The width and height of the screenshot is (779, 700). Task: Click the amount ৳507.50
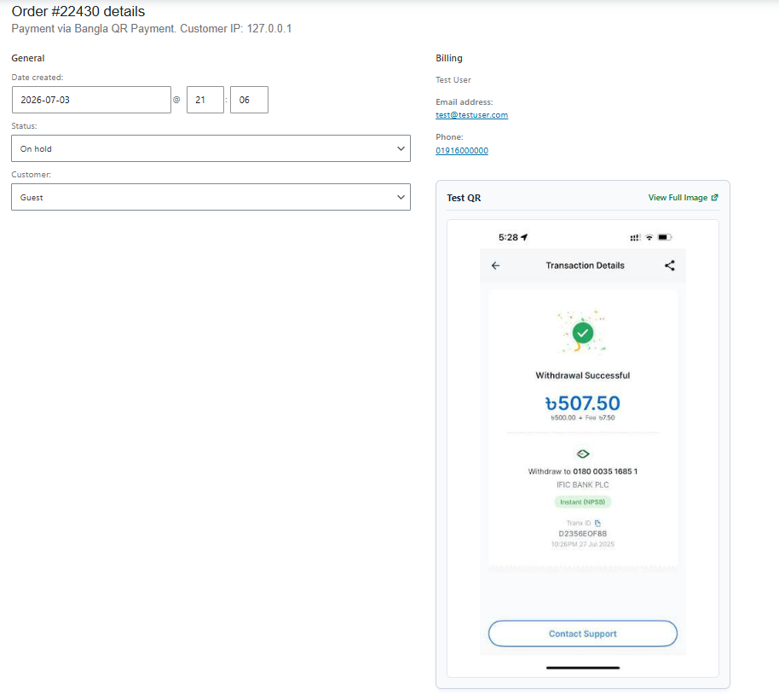click(583, 402)
